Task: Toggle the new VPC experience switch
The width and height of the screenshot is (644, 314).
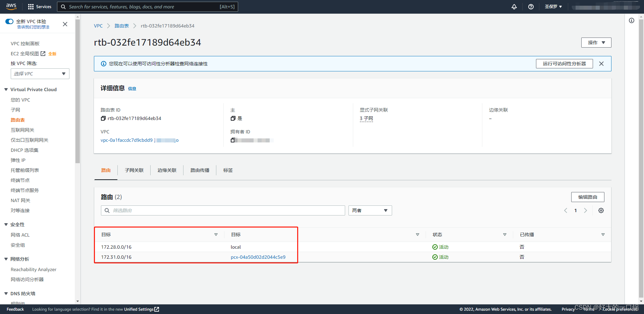Action: click(9, 21)
